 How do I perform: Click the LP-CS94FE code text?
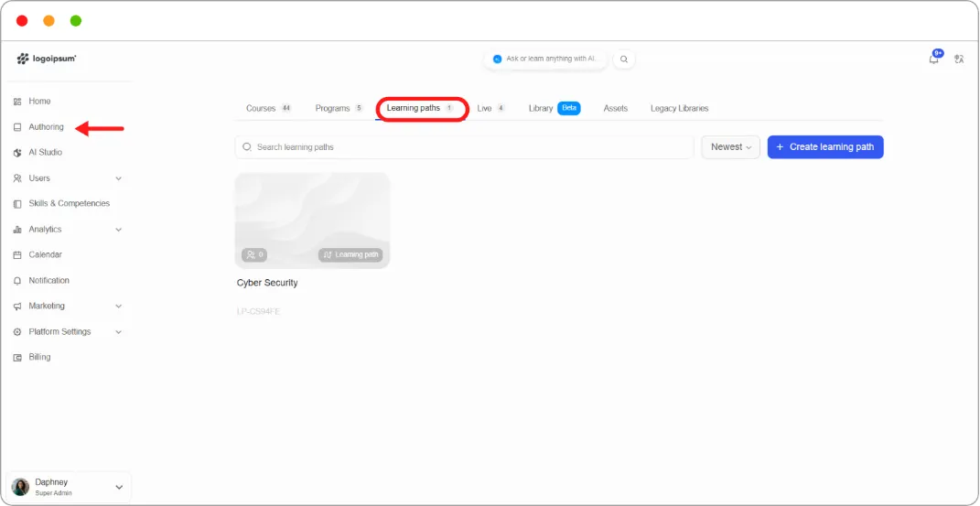click(x=258, y=311)
